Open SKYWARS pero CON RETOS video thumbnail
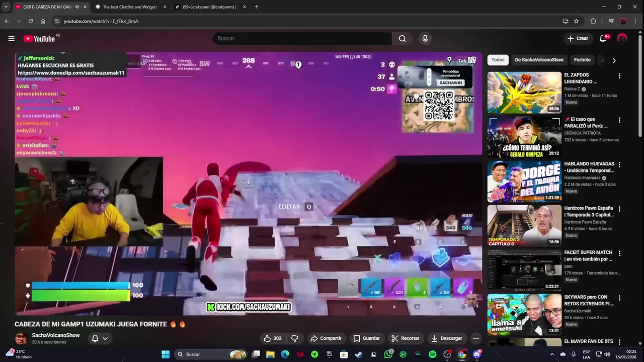The height and width of the screenshot is (362, 644). (524, 314)
